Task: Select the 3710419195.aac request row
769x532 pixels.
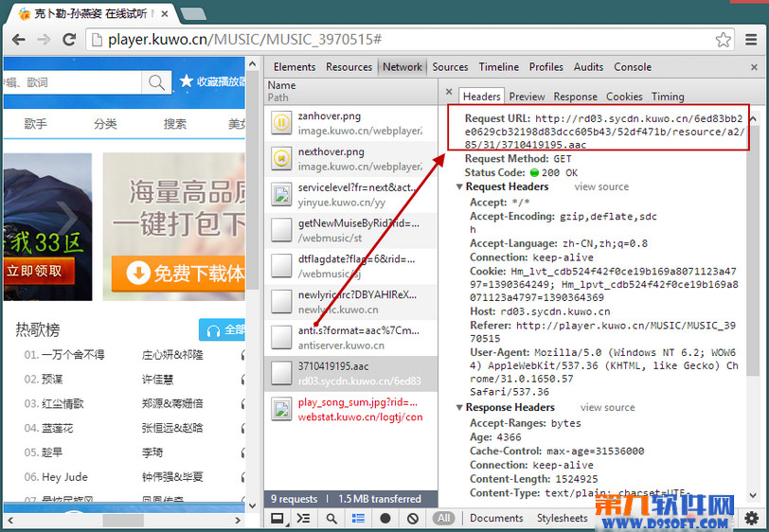Action: 349,373
